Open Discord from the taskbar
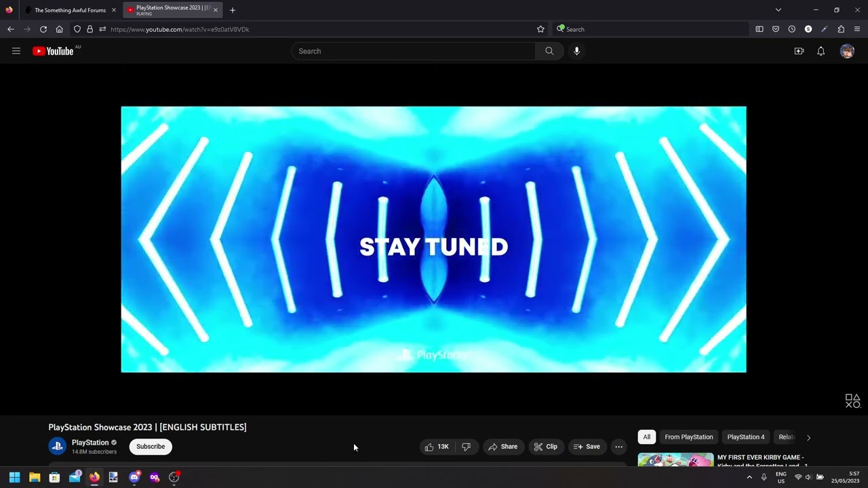 [134, 477]
